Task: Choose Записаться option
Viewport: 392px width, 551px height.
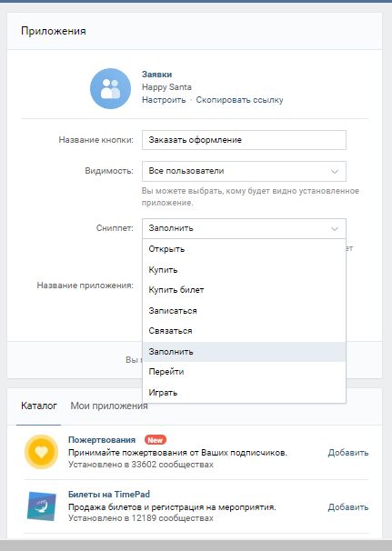Action: coord(244,311)
